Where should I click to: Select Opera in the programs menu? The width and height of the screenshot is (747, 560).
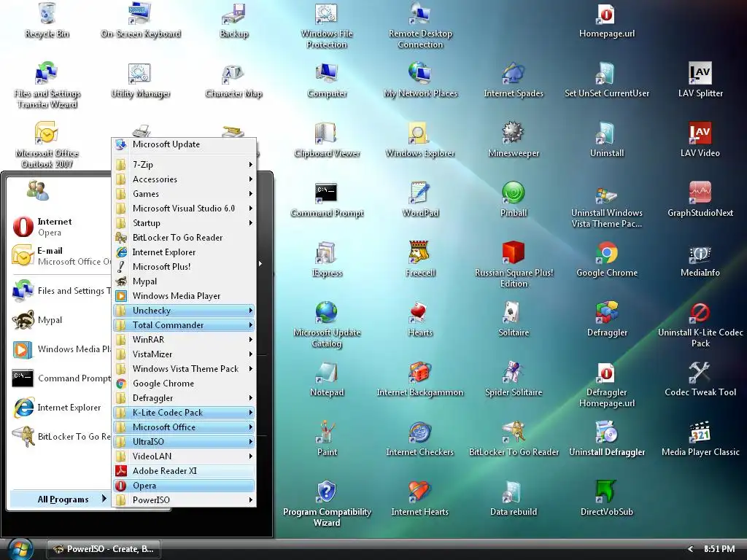[x=184, y=485]
